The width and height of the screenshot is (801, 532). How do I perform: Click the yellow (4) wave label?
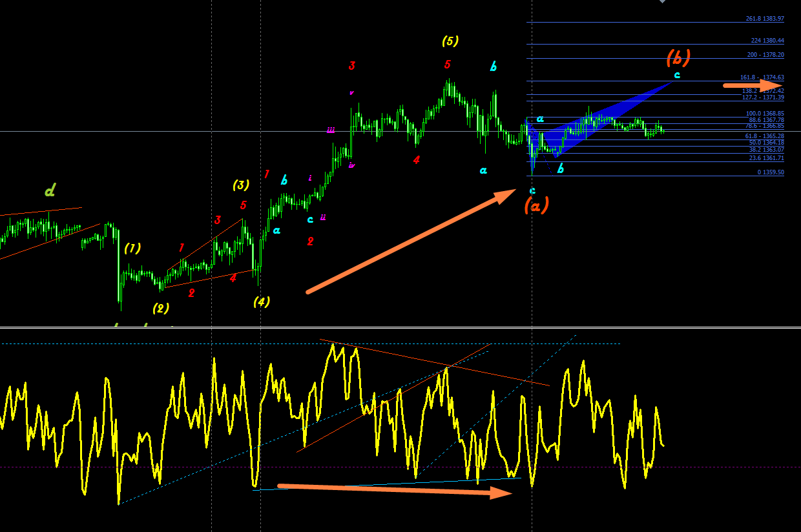[262, 302]
